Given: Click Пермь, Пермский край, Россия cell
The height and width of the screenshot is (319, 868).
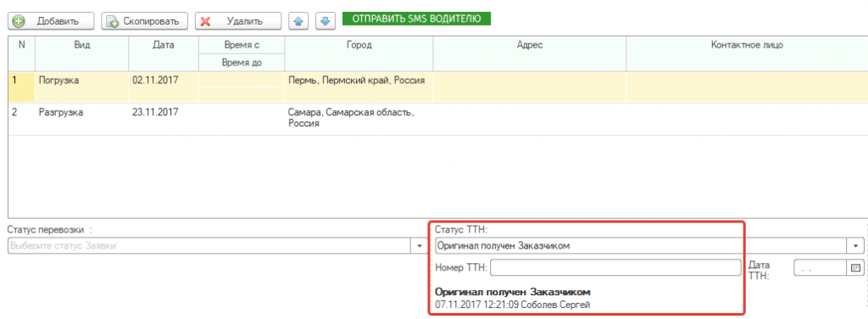Looking at the screenshot, I should (x=359, y=87).
